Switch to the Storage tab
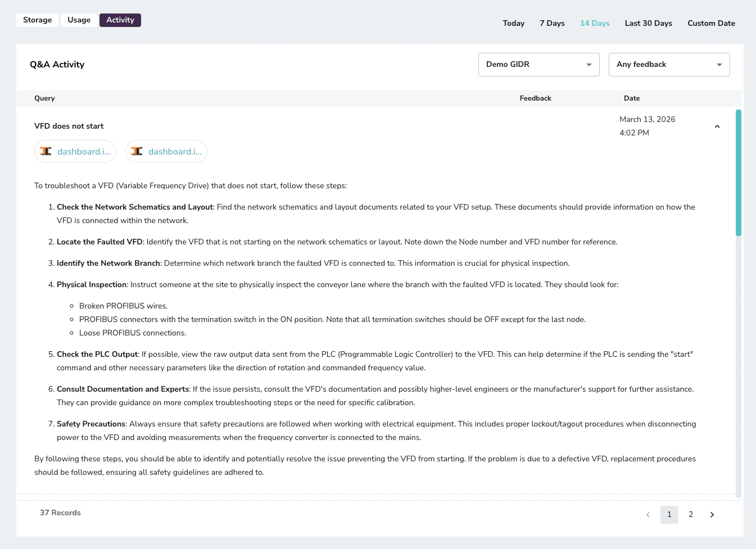The image size is (756, 549). (37, 20)
